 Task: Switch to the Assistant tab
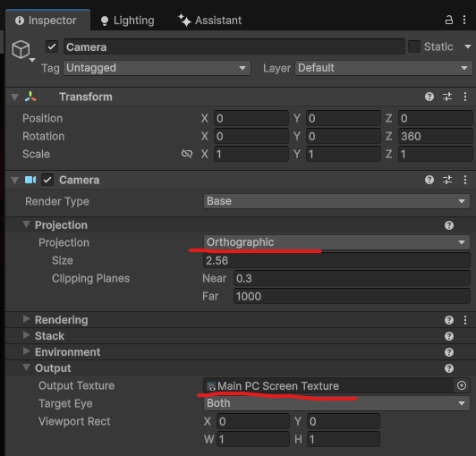pos(209,21)
